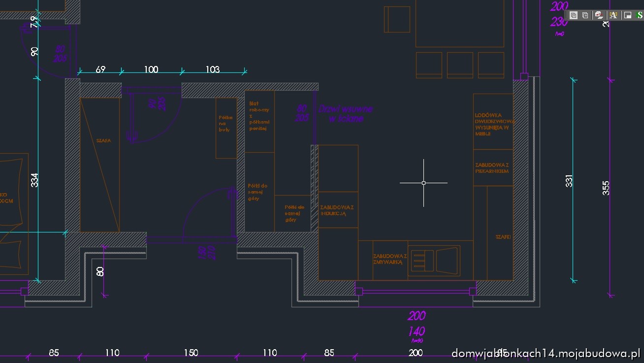The height and width of the screenshot is (363, 644).
Task: Select the SZAFKI cabinet label
Action: pos(503,237)
